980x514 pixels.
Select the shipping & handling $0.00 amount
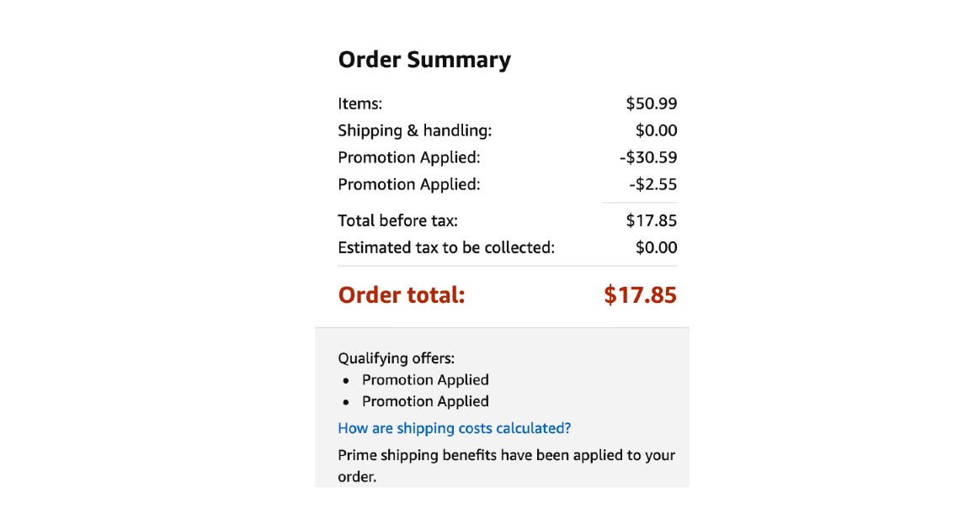coord(656,130)
